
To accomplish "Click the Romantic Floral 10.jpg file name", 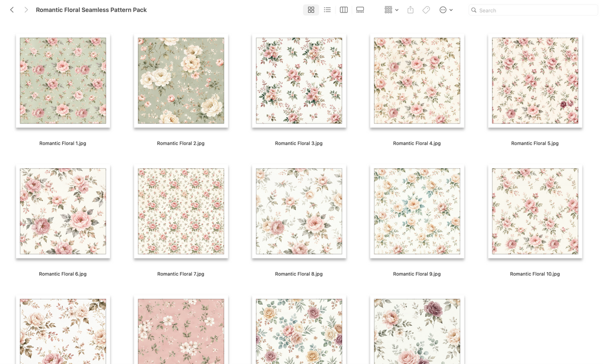I will (x=535, y=274).
